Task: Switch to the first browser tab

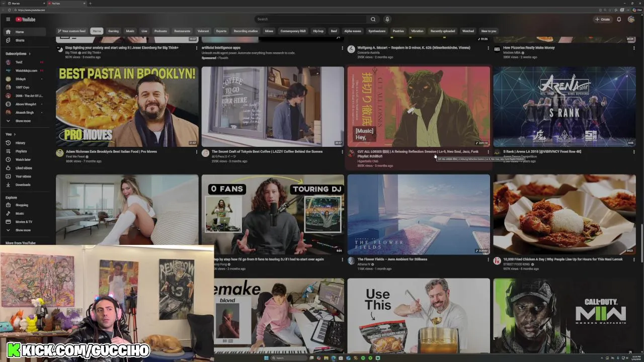Action: tap(26, 4)
